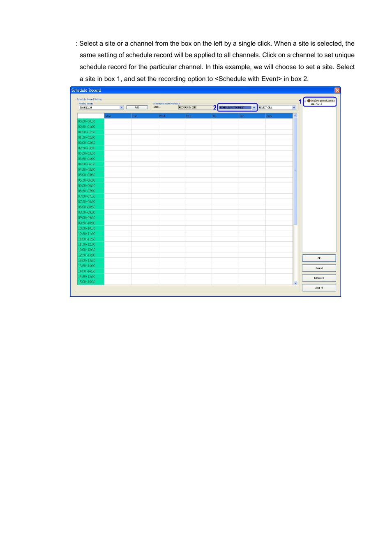392x555 pixels.
Task: Select the Sun cell at 12:00~12:30
Action: [x=279, y=250]
